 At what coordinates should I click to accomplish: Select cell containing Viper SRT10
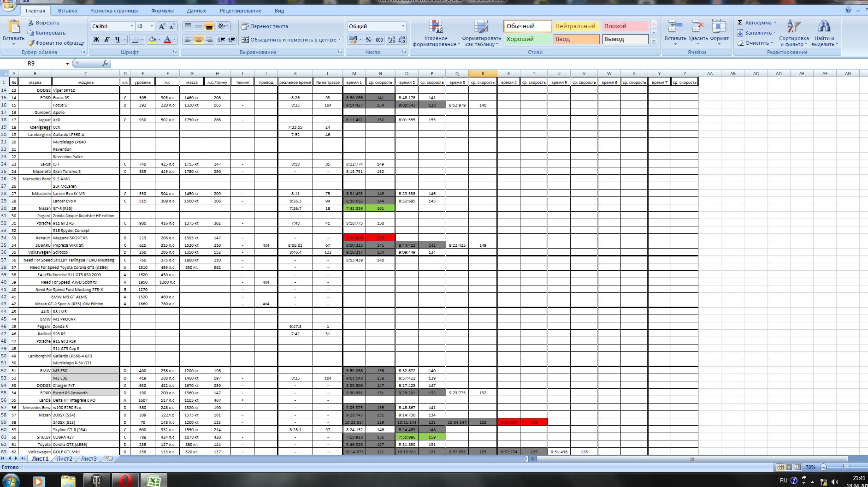coord(85,90)
